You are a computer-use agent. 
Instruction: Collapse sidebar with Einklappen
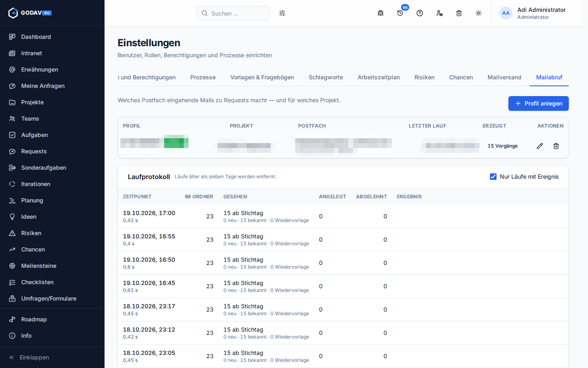[x=52, y=357]
